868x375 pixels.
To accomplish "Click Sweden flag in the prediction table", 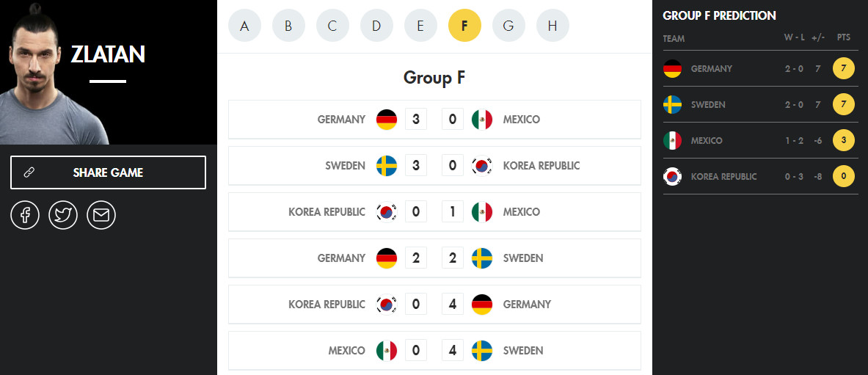I will tap(672, 105).
